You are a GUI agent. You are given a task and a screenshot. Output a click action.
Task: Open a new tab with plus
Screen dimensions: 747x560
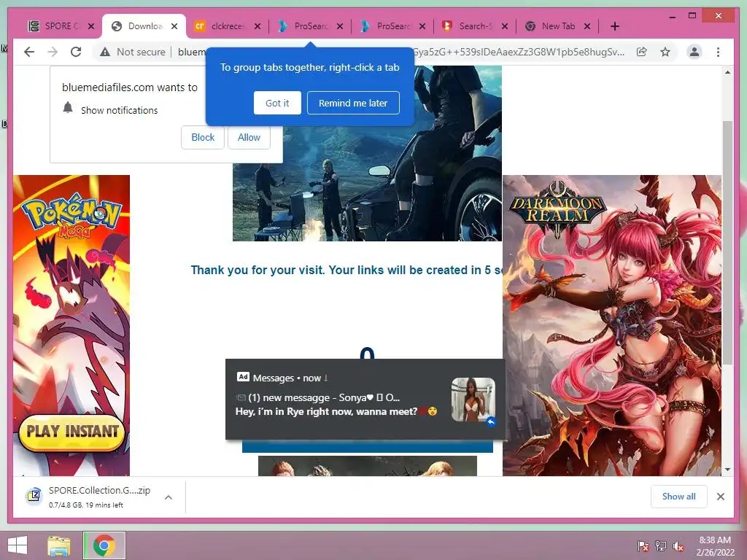click(x=614, y=26)
